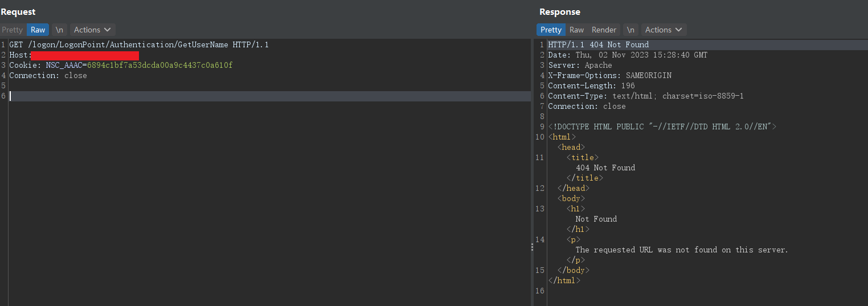868x306 pixels.
Task: Toggle \n non-printable characters in Request panel
Action: (x=59, y=30)
